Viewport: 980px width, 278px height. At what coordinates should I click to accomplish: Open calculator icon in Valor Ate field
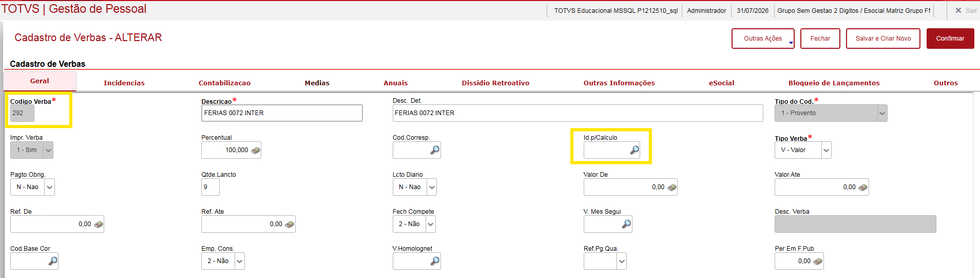(863, 188)
